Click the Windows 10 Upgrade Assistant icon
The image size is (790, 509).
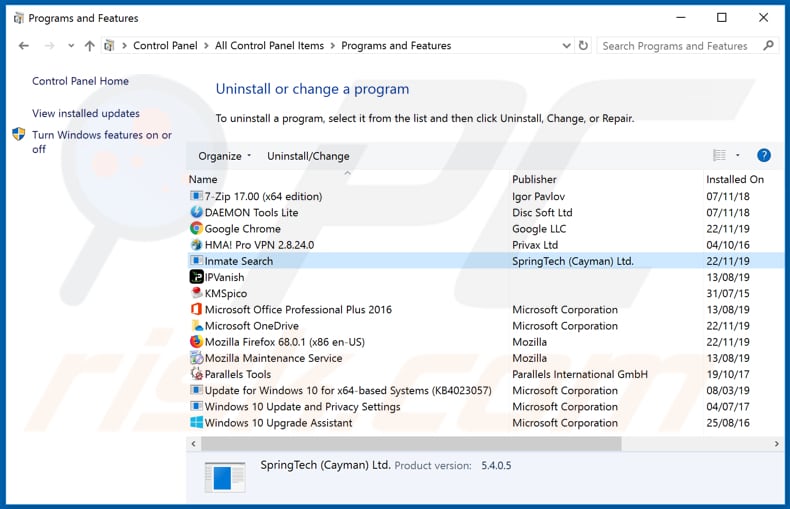point(196,422)
